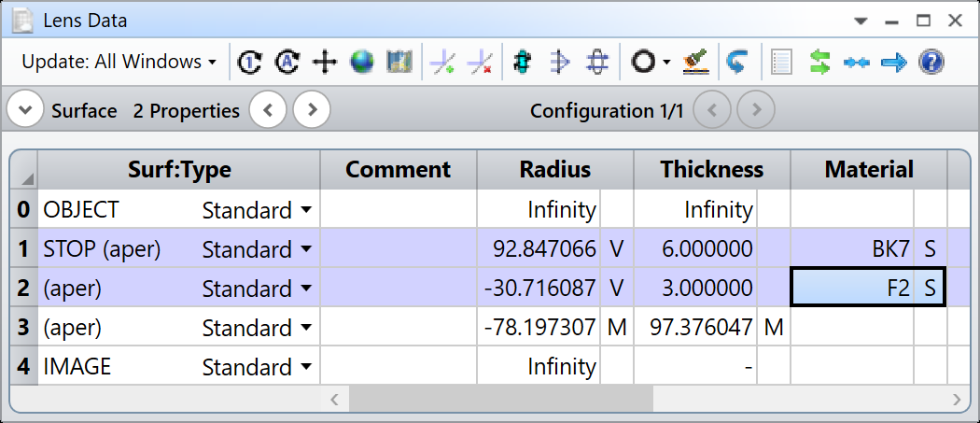
Task: Select the Radius cell of STOP surface
Action: coord(539,249)
